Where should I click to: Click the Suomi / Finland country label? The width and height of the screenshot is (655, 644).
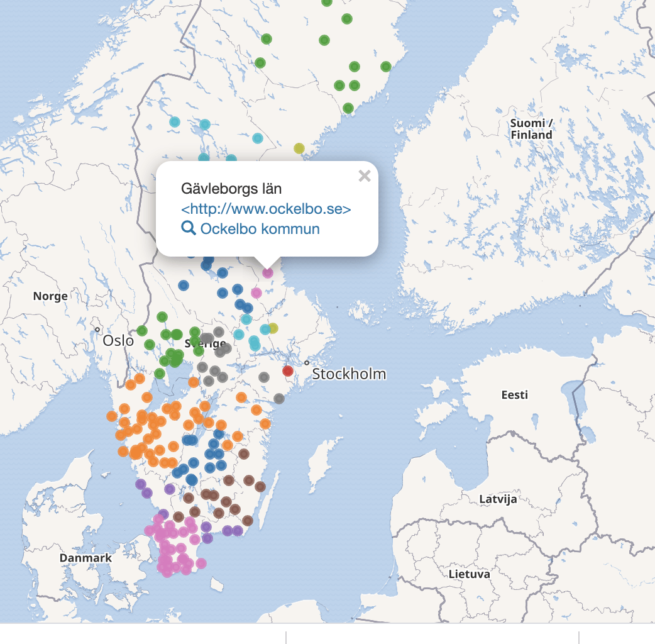click(x=531, y=129)
